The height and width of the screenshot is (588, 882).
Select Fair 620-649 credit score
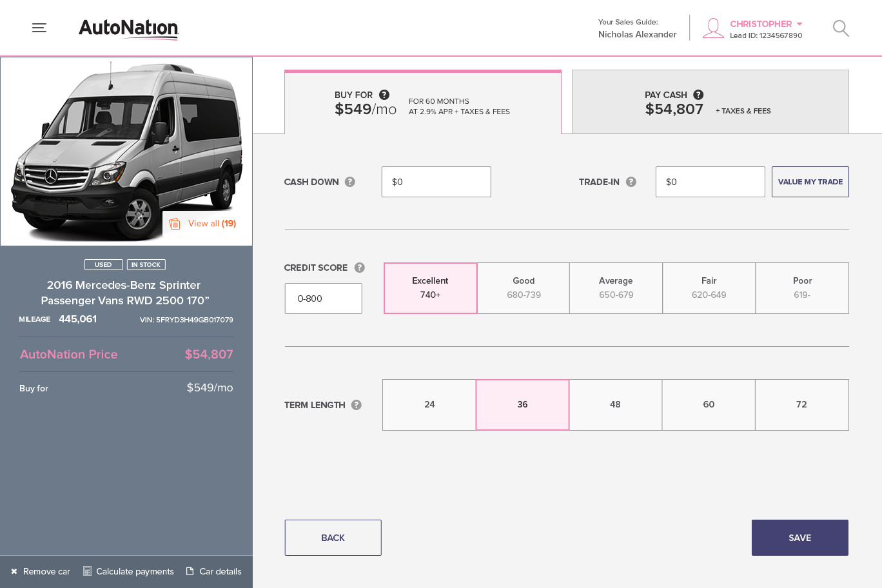709,288
